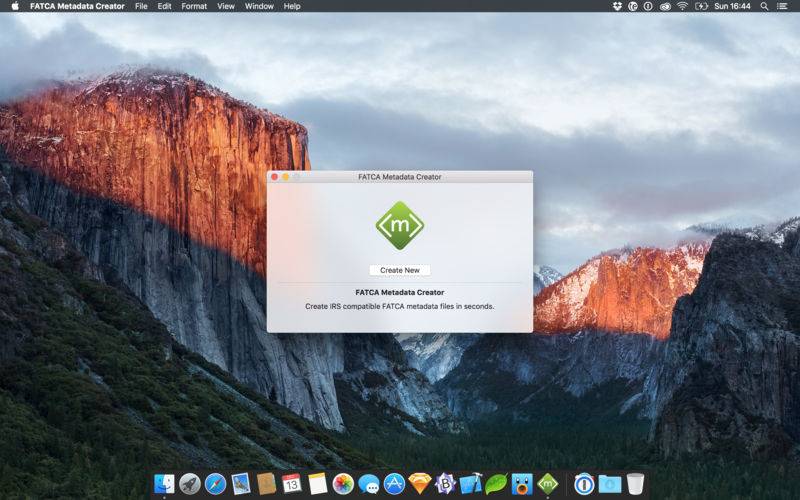Click the bold FATCA Metadata Creator heading
This screenshot has height=500, width=800.
coord(399,292)
